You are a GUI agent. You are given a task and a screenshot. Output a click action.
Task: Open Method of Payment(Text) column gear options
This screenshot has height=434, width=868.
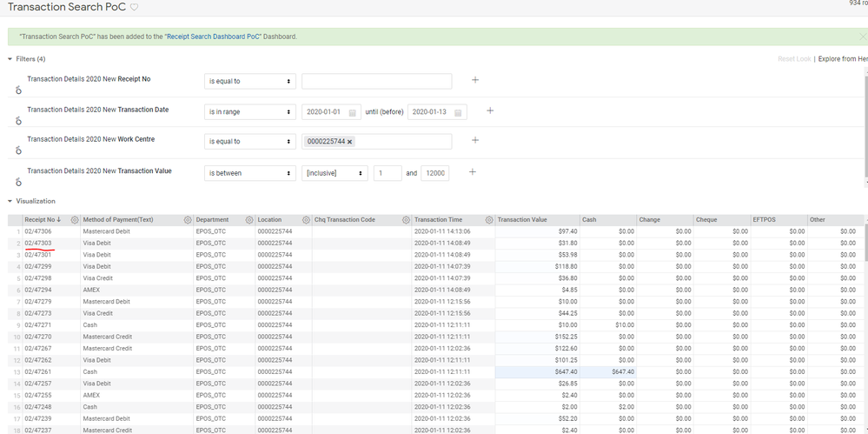pyautogui.click(x=188, y=220)
